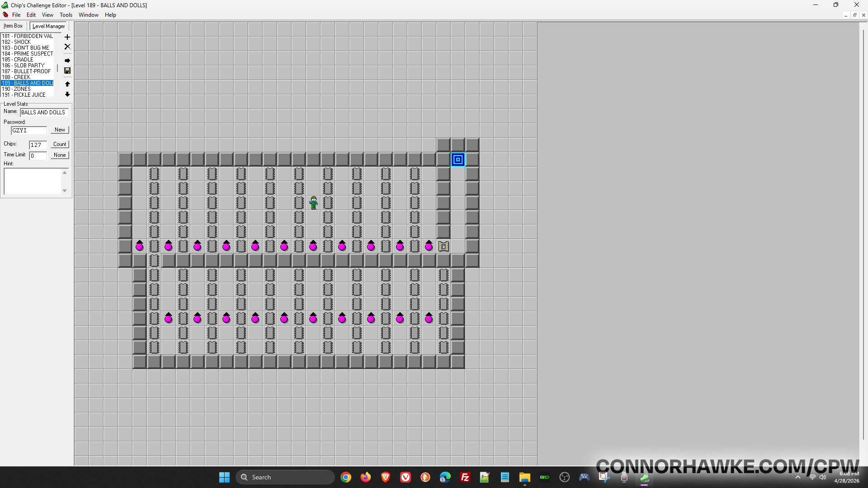
Task: Move the level down with the down arrow icon
Action: pyautogui.click(x=67, y=94)
